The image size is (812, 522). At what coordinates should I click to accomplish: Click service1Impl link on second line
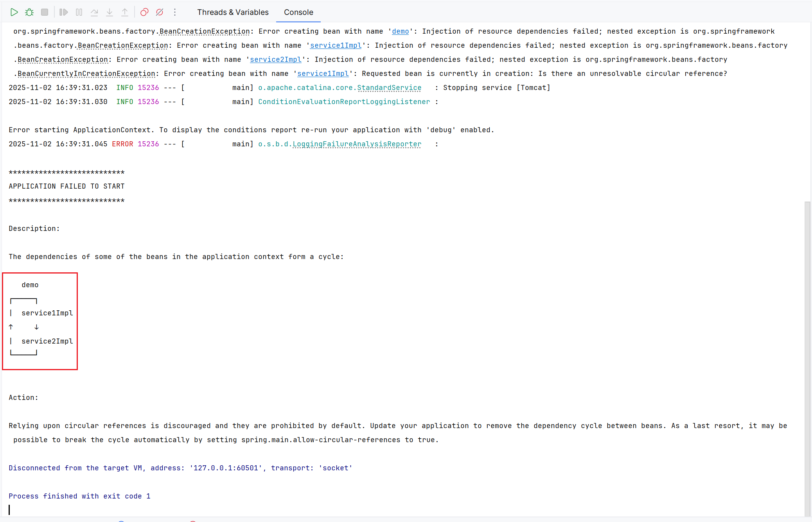tap(336, 45)
